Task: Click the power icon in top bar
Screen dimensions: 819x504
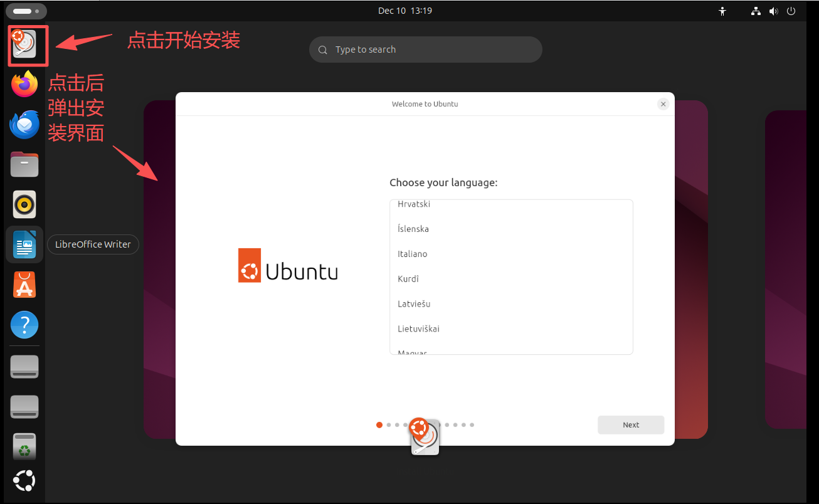Action: pos(791,11)
